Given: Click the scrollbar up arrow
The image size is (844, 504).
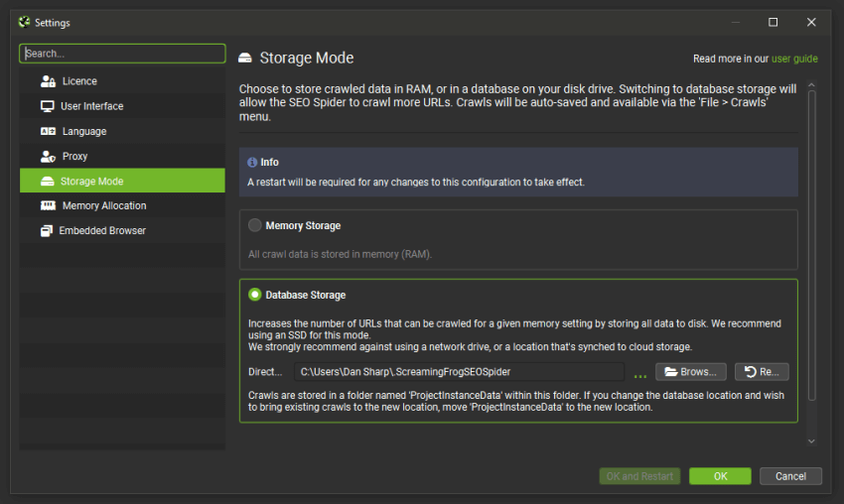Looking at the screenshot, I should click(811, 85).
